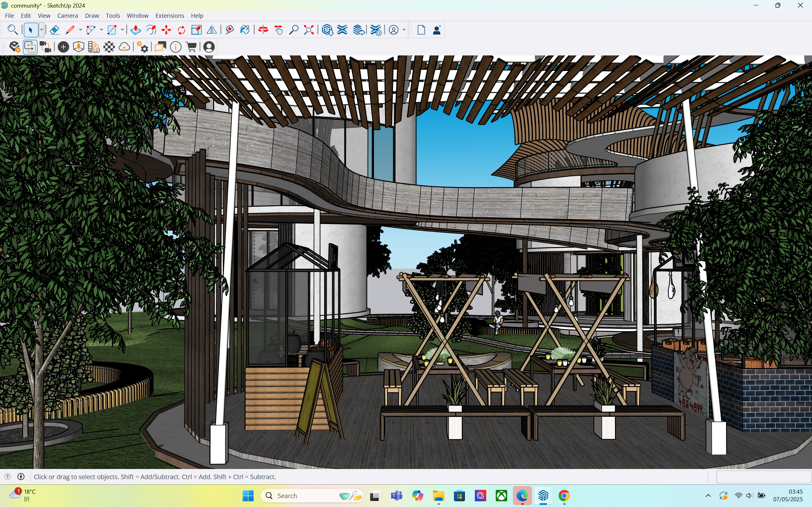The height and width of the screenshot is (507, 812).
Task: Expand the Rectangle shapes dropdown arrow
Action: click(122, 30)
